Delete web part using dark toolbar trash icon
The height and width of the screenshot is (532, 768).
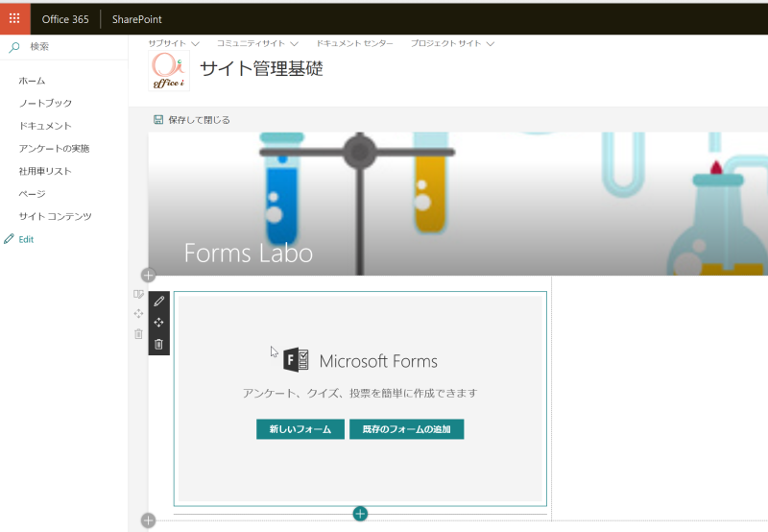pos(158,344)
